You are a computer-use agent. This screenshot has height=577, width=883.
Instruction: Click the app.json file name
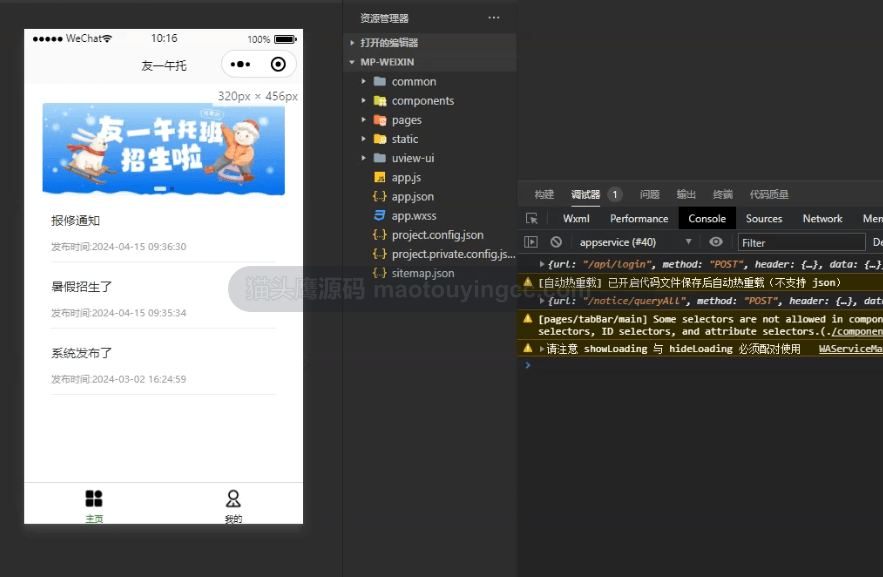point(413,196)
